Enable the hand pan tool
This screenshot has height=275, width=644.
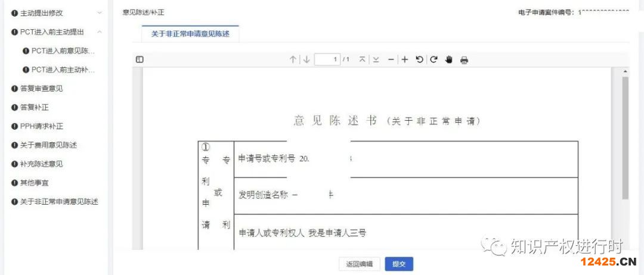coord(449,60)
